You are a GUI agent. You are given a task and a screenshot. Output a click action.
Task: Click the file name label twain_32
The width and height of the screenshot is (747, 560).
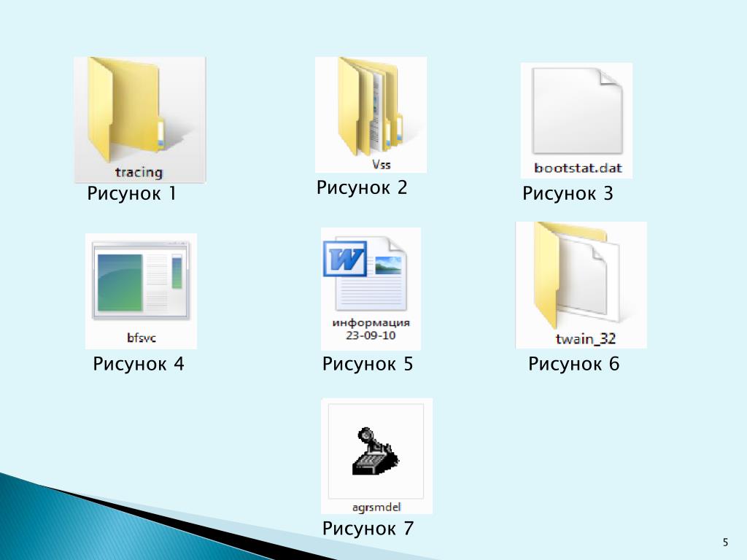pyautogui.click(x=586, y=338)
